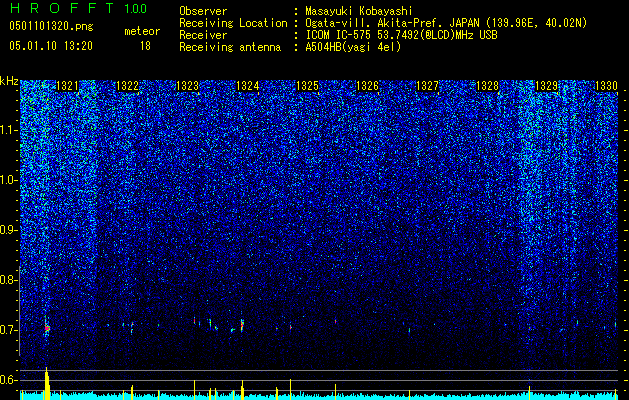Click the bright meteor echo at 1324

[242, 325]
